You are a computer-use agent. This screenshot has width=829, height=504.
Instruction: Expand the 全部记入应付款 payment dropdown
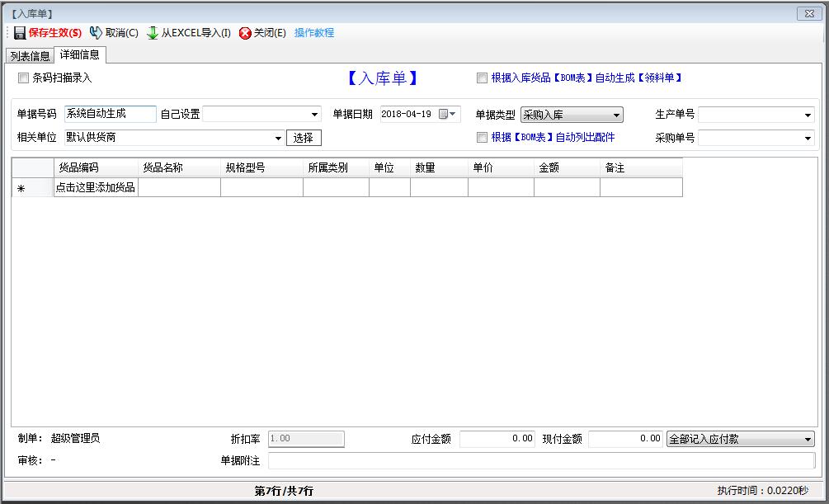click(x=808, y=440)
